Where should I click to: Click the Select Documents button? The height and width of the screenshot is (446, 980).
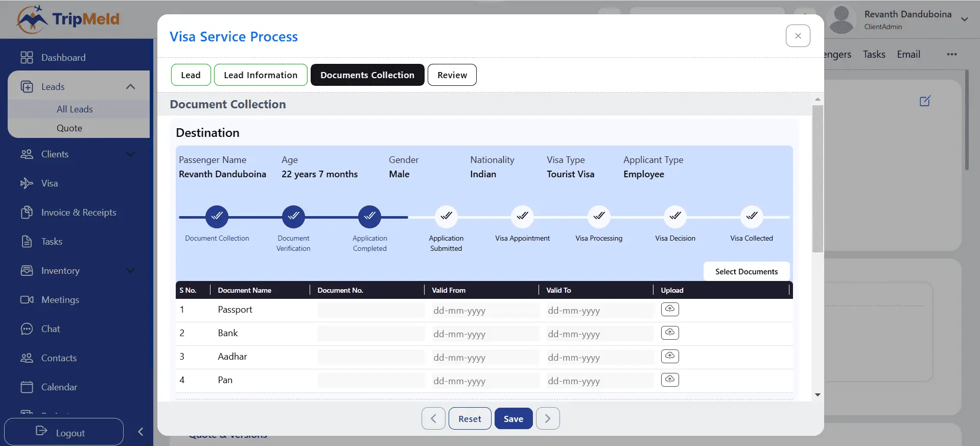(746, 272)
